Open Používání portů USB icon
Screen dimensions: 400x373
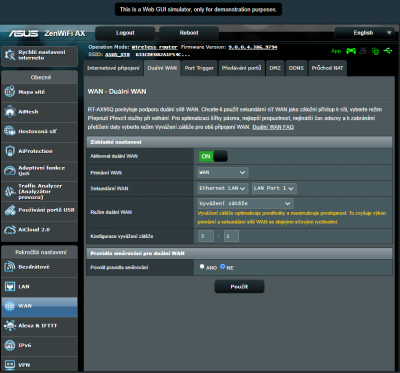(x=10, y=210)
